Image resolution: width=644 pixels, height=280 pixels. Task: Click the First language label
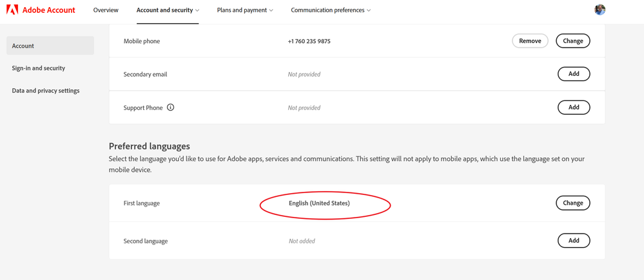click(142, 203)
